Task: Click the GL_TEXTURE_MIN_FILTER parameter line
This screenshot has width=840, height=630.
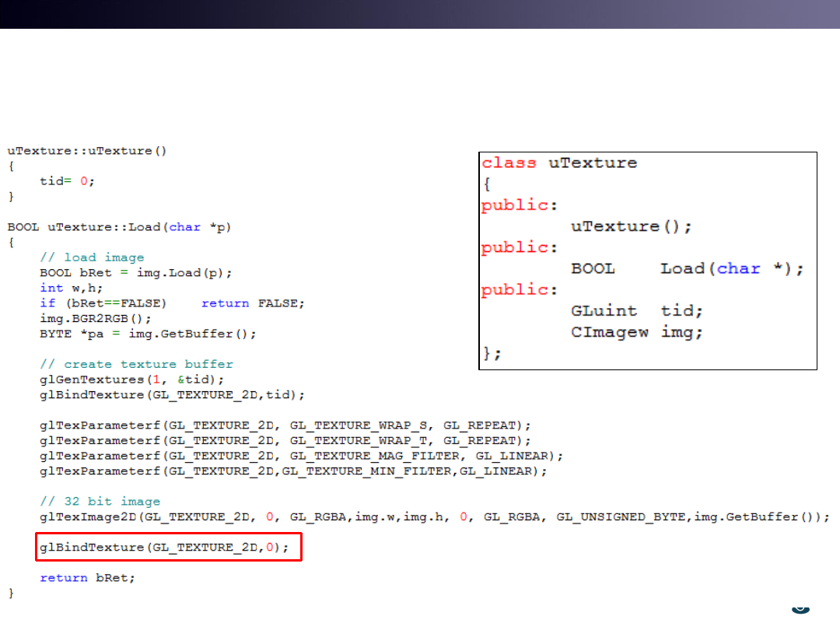Action: pyautogui.click(x=293, y=471)
